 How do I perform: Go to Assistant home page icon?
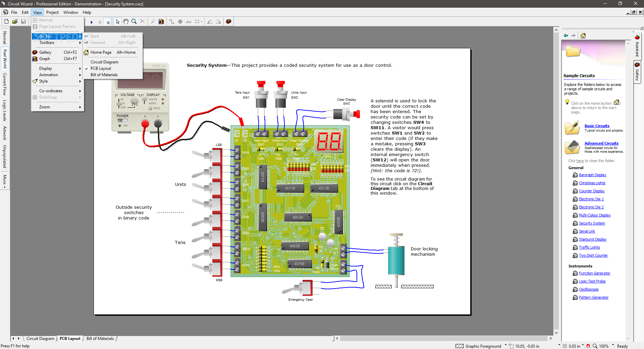coord(583,36)
